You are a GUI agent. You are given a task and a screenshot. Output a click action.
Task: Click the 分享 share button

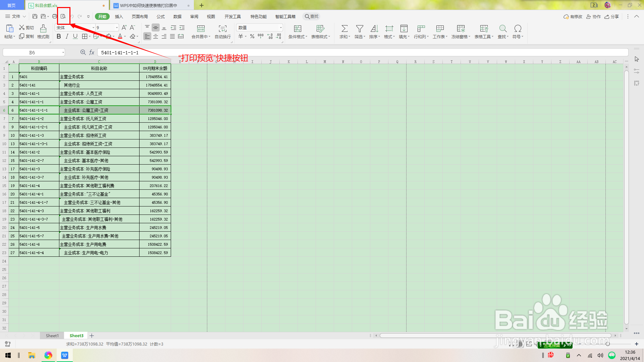[611, 16]
